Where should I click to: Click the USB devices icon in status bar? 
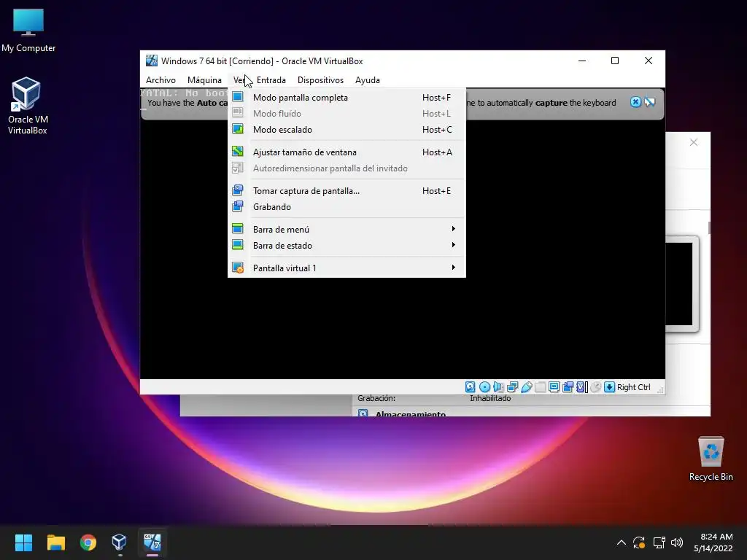(527, 387)
